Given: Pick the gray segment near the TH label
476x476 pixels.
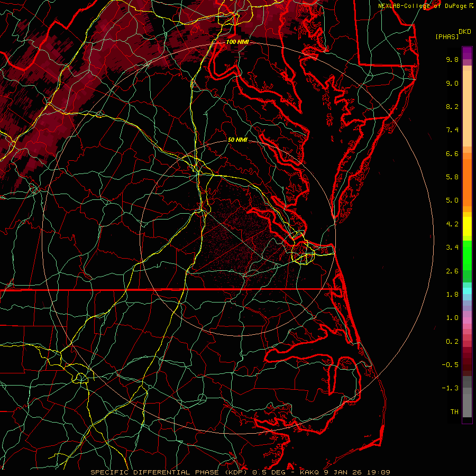Looking at the screenshot, I should 467,404.
